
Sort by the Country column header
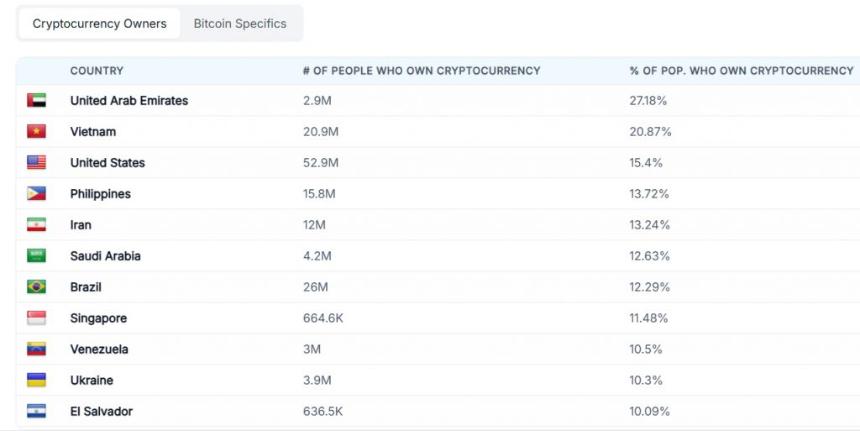pyautogui.click(x=97, y=71)
